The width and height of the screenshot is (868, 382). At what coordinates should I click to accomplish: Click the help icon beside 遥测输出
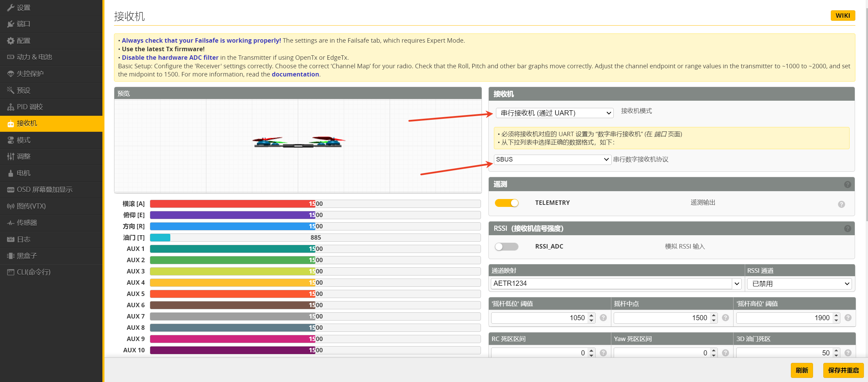(x=841, y=204)
